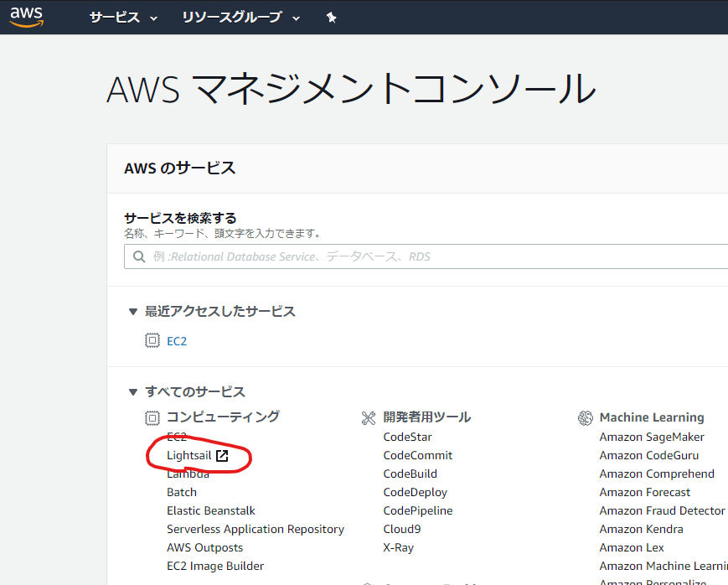Click the AWS logo in header
The height and width of the screenshot is (585, 728).
click(27, 17)
